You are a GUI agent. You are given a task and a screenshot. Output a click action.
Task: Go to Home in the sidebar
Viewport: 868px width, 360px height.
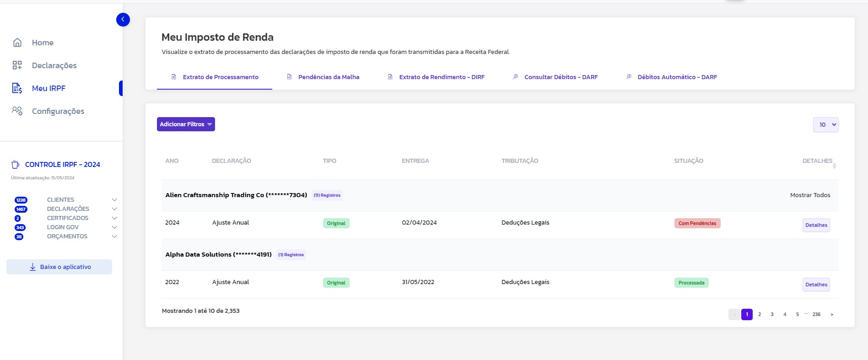(43, 43)
